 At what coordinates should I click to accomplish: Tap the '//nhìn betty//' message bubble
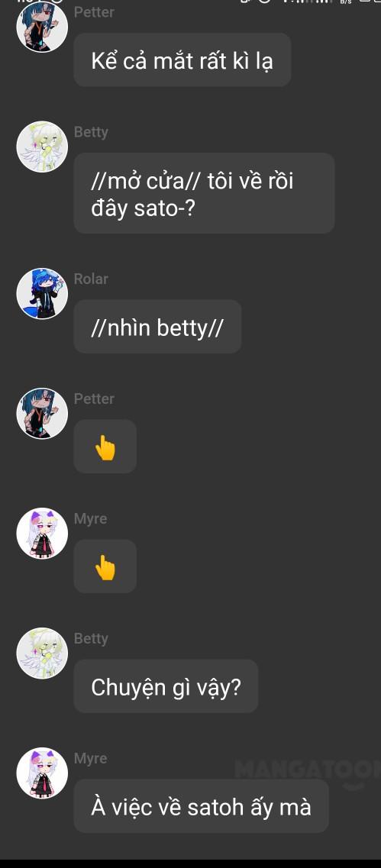click(x=157, y=327)
